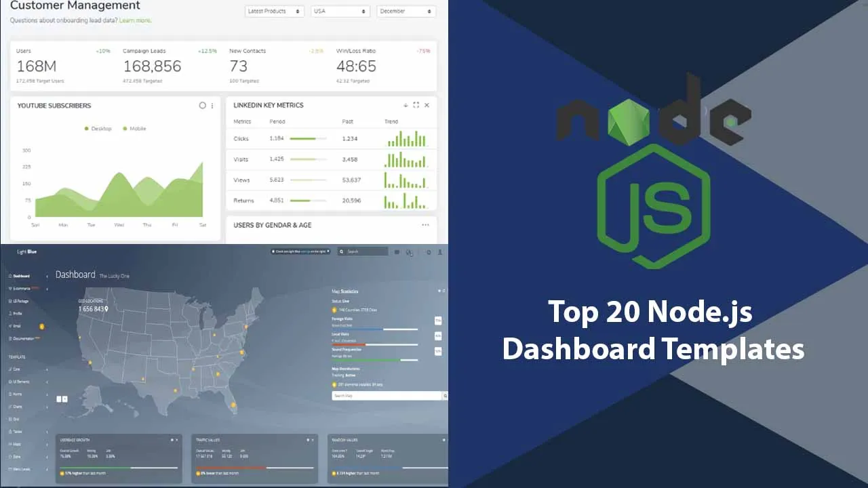The image size is (868, 488).
Task: Open YouTube Subscribers three-dot menu
Action: coord(212,106)
